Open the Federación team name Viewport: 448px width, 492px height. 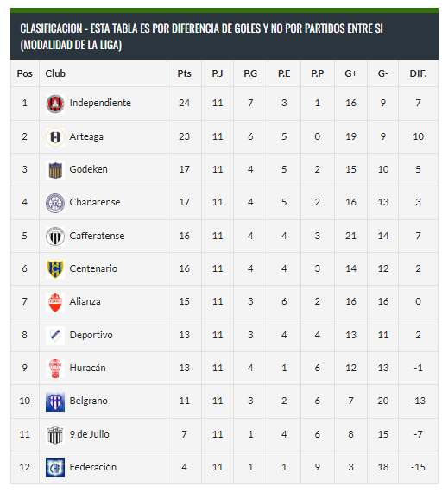[93, 467]
